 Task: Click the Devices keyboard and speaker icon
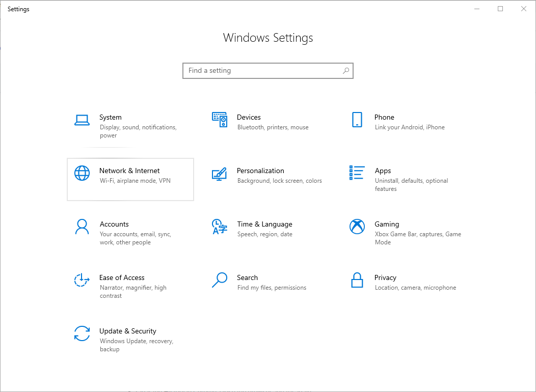pos(220,120)
